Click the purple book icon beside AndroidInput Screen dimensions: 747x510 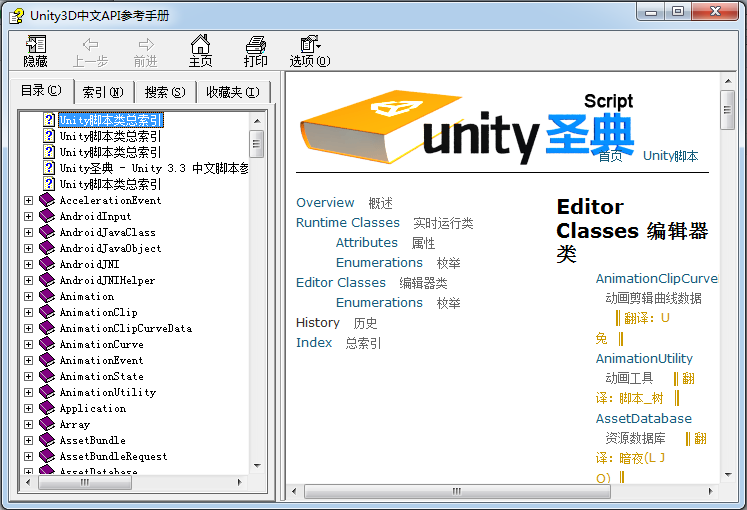click(47, 216)
